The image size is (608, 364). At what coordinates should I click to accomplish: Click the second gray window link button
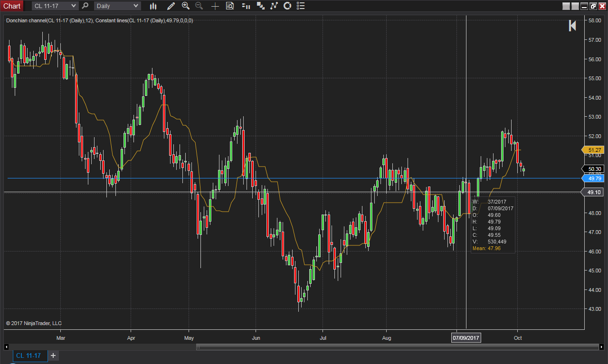tap(575, 6)
